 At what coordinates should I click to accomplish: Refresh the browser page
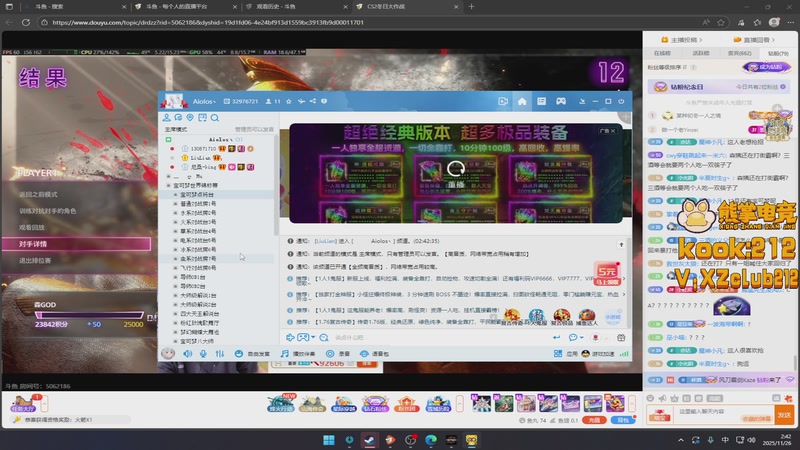(26, 22)
